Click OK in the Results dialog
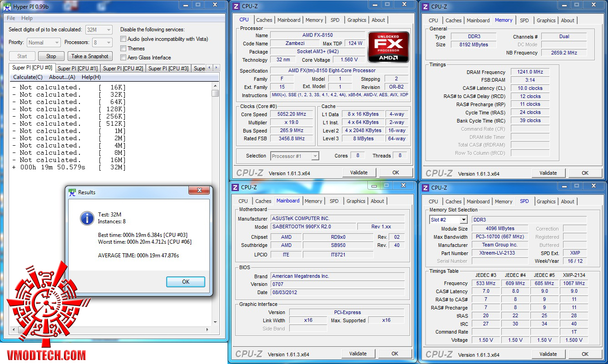Viewport: 608px width, 364px height. (x=186, y=281)
